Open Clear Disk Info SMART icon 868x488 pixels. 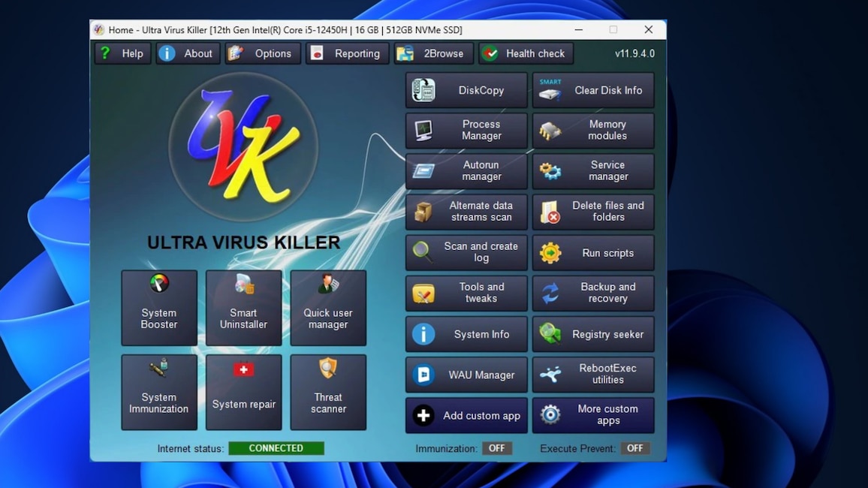click(x=550, y=90)
